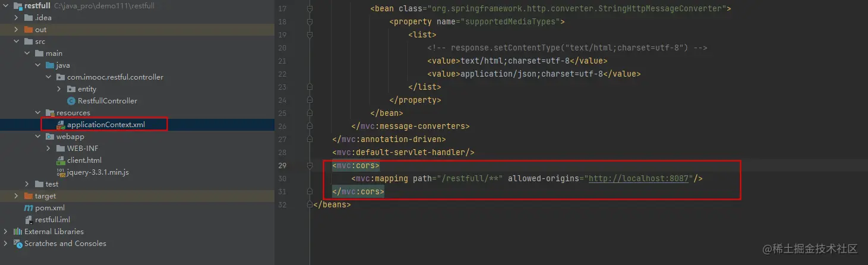Collapse the restfull project root node
868x265 pixels.
6,5
